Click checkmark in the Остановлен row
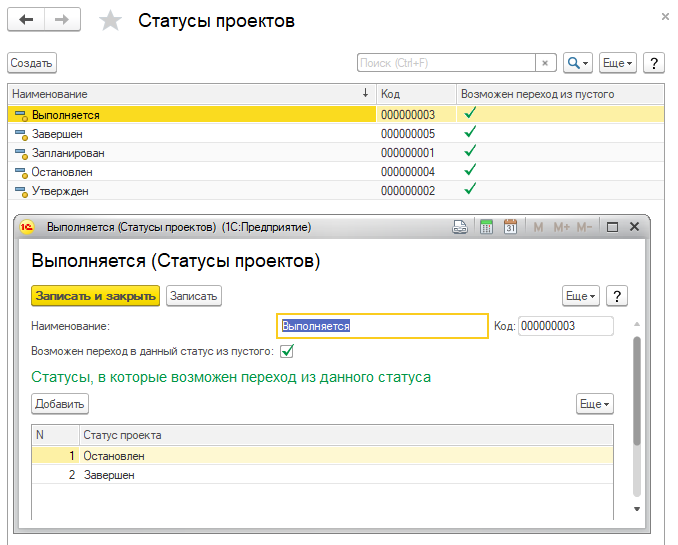678x545 pixels. click(470, 170)
